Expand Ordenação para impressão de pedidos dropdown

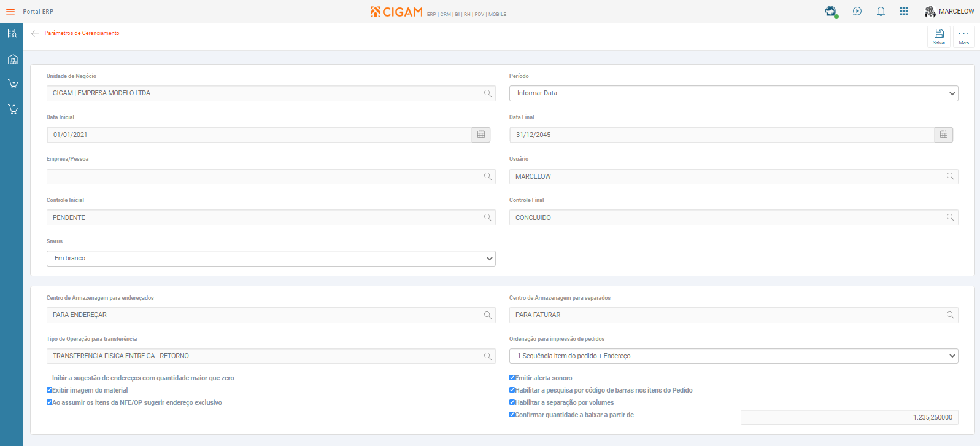coord(733,356)
